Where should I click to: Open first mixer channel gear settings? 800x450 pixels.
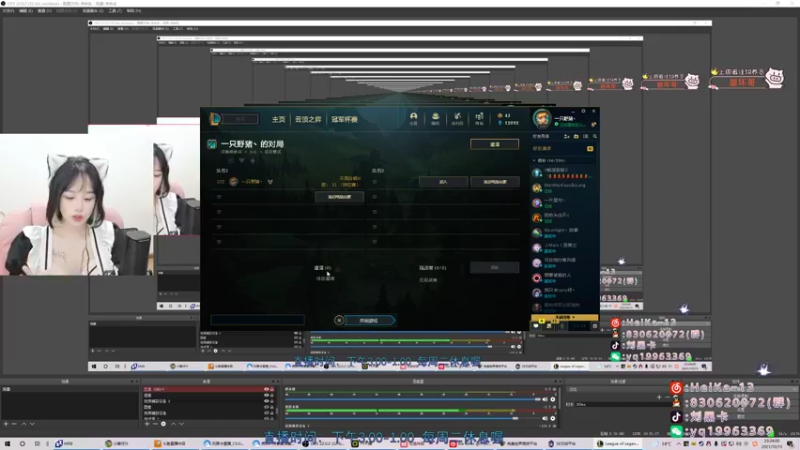553,399
